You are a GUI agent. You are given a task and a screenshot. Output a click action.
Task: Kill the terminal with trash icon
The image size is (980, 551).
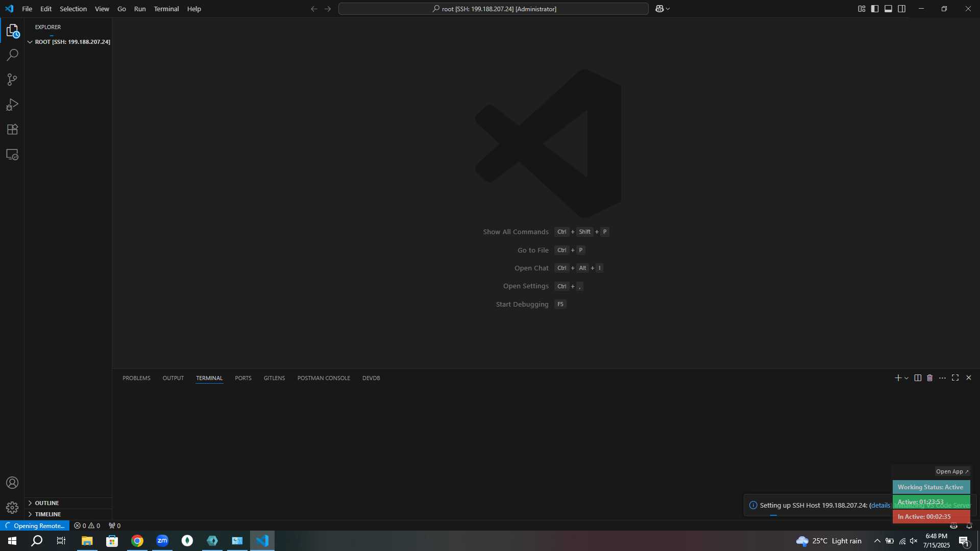[930, 378]
